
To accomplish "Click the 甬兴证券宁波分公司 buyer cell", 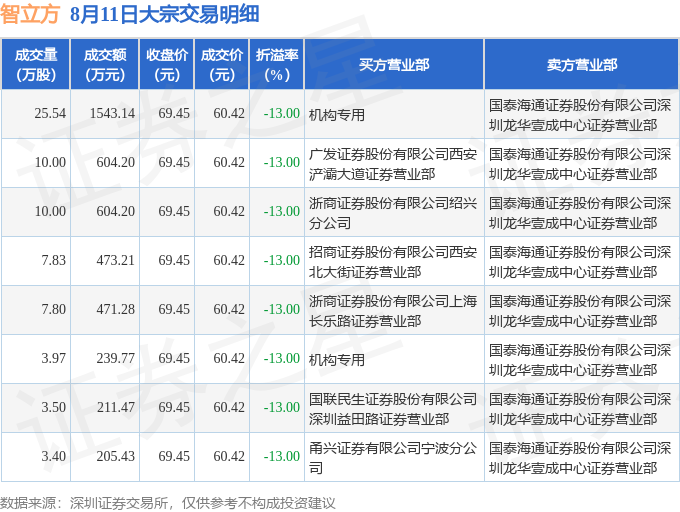I will pos(393,458).
